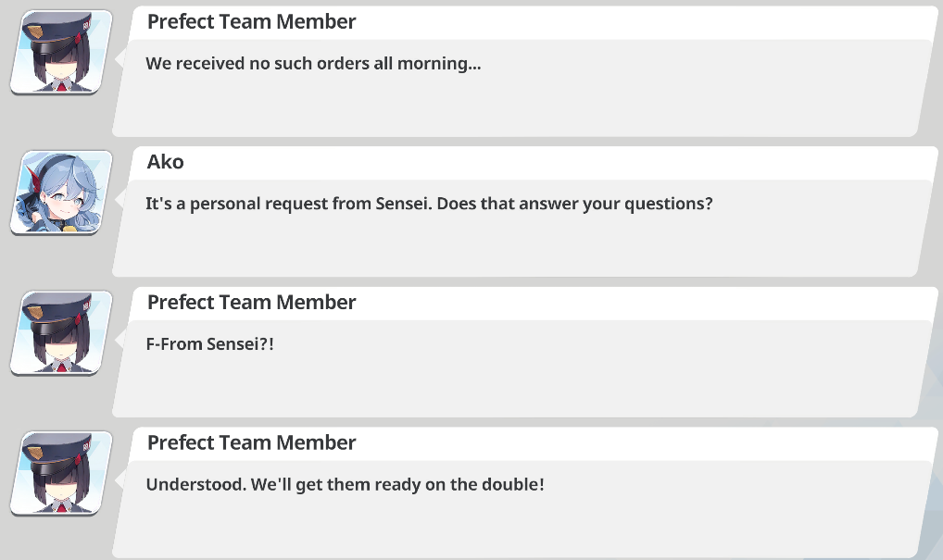Click the red horn in Ako's portrait

point(31,178)
